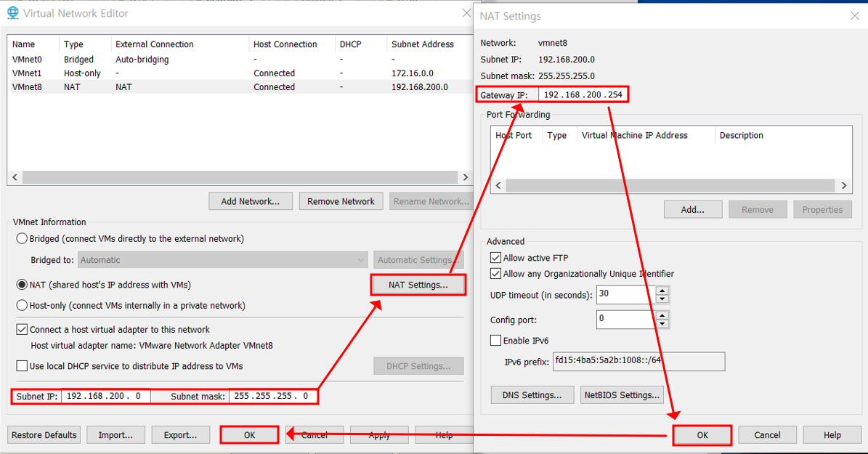Click Port Forwarding right scroll arrow
868x454 pixels.
(843, 185)
